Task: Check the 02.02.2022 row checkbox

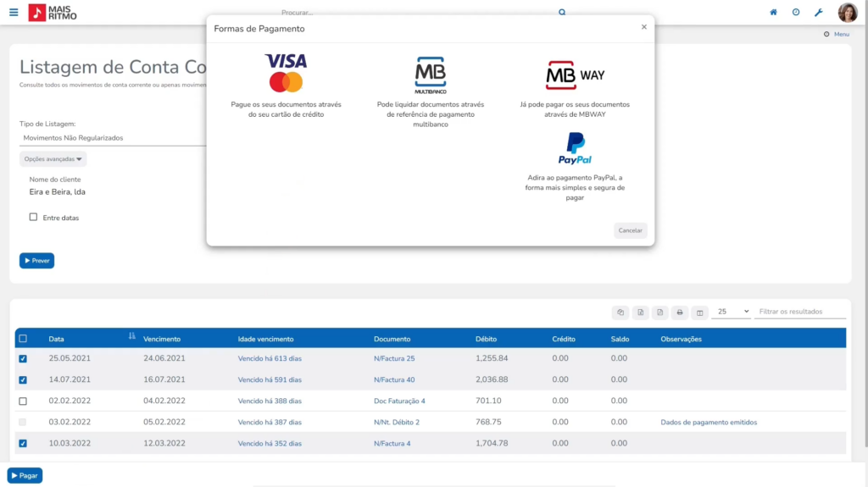Action: (23, 401)
